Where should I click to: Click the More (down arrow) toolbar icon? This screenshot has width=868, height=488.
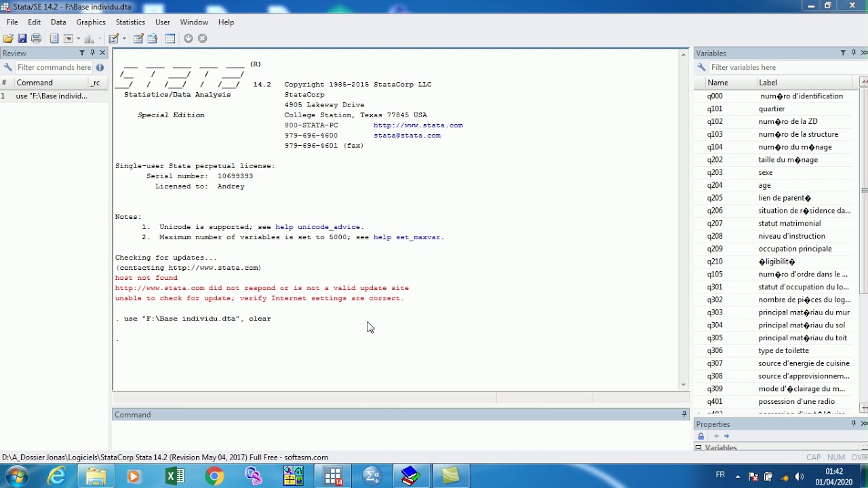click(188, 39)
